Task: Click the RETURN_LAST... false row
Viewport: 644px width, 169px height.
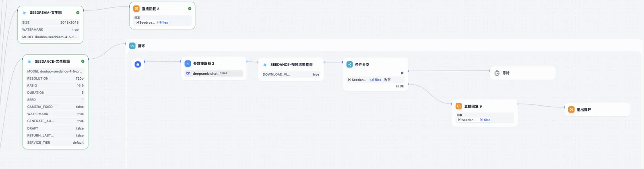Action: tap(56, 136)
